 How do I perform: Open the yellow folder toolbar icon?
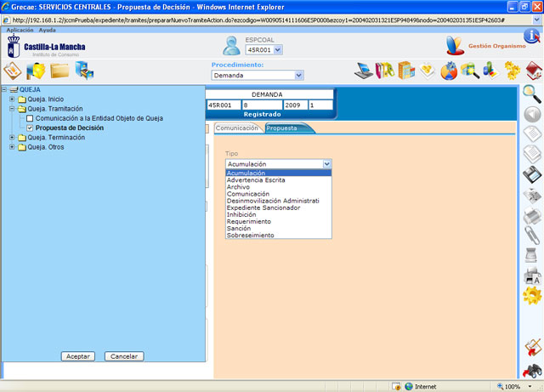click(59, 71)
